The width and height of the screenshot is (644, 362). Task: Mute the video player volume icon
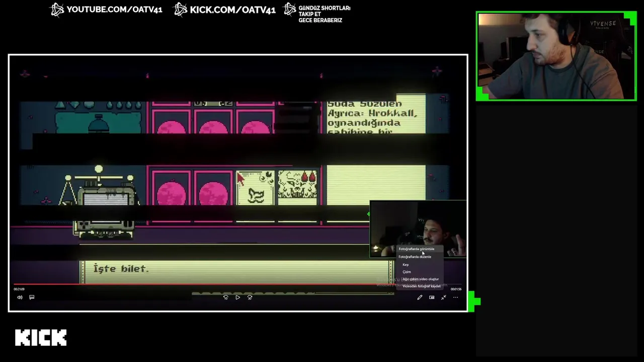coord(20,297)
